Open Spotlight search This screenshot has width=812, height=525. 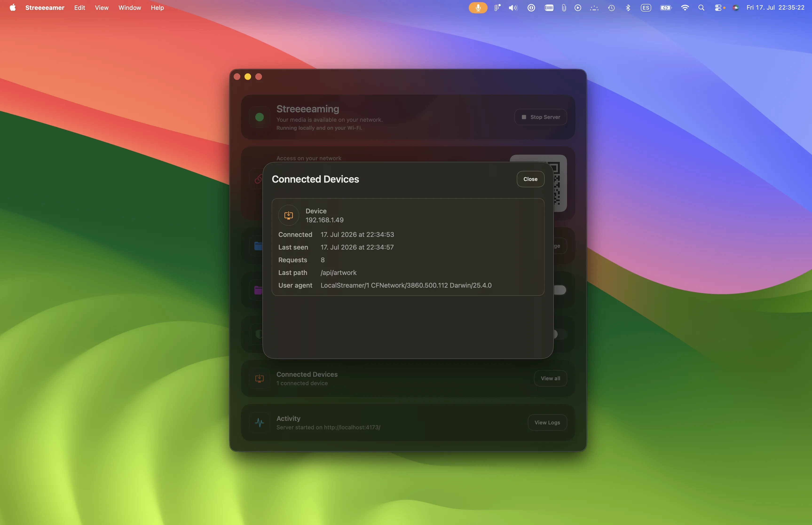(701, 8)
